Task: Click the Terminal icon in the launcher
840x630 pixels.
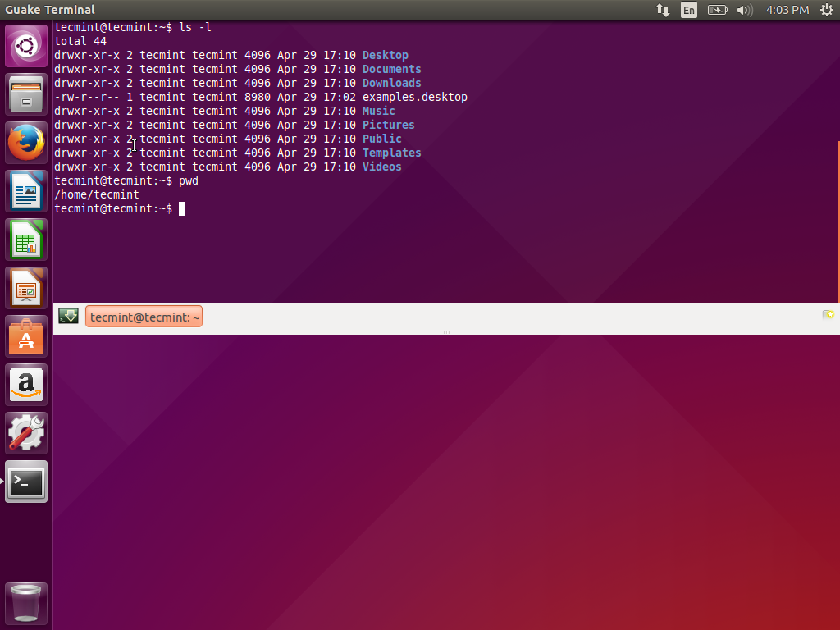Action: coord(26,482)
